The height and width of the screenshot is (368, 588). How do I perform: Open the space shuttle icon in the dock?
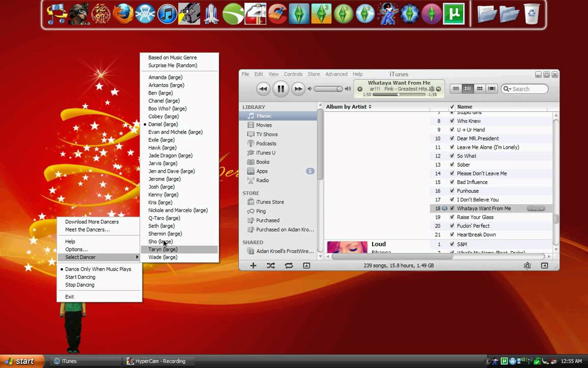click(x=211, y=14)
